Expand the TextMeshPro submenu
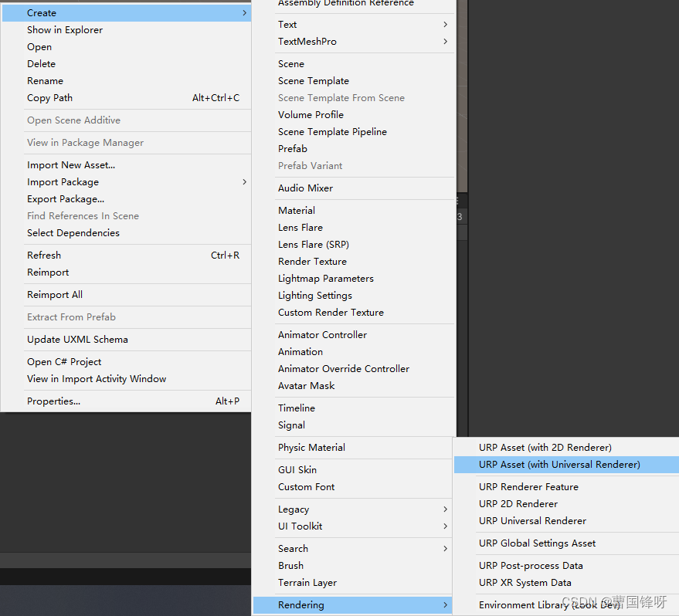679x616 pixels. pos(354,42)
